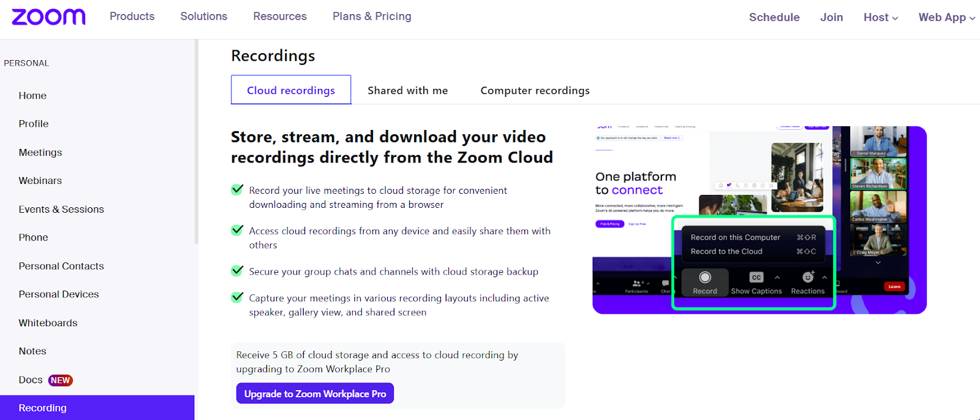Click the CC Show Captions icon
The width and height of the screenshot is (980, 420).
pos(756,278)
